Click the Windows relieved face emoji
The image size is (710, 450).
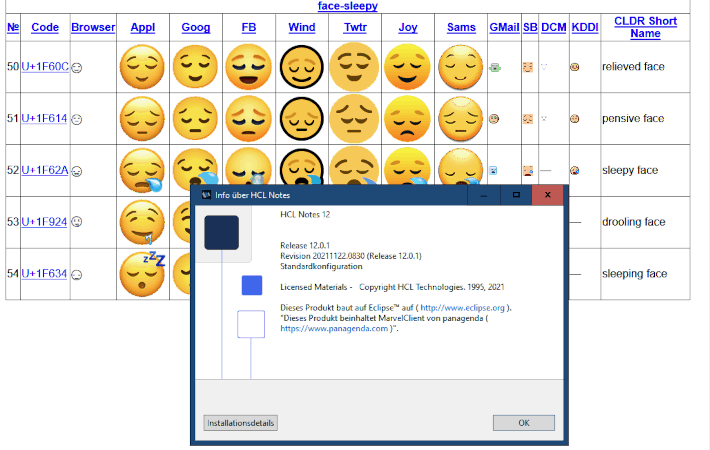(302, 67)
